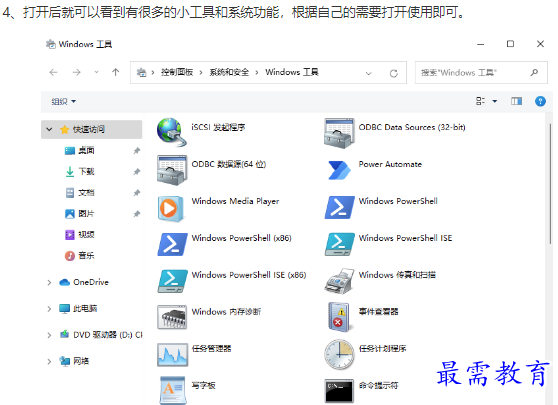Open dropdown after 控制面板 breadcrumb
Image resolution: width=558 pixels, height=405 pixels.
(x=201, y=73)
